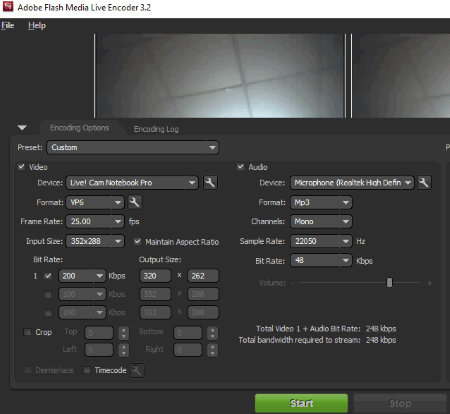The height and width of the screenshot is (414, 450).
Task: Open Input Size 352x288 dropdown
Action: click(x=95, y=241)
